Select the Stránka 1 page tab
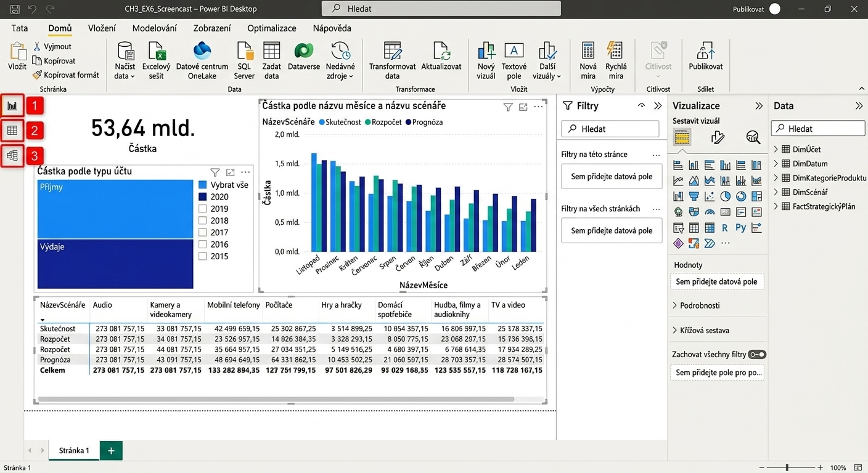 pos(74,450)
